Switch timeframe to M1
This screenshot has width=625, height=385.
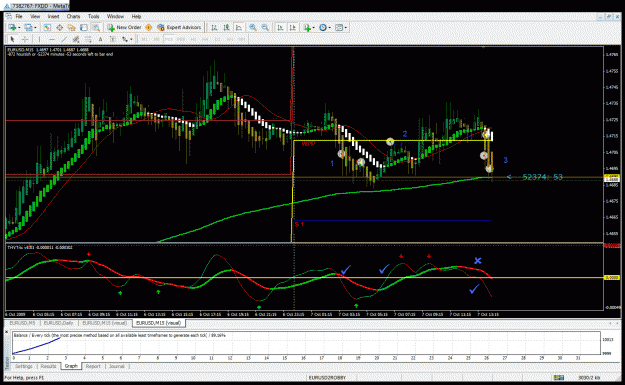(144, 39)
